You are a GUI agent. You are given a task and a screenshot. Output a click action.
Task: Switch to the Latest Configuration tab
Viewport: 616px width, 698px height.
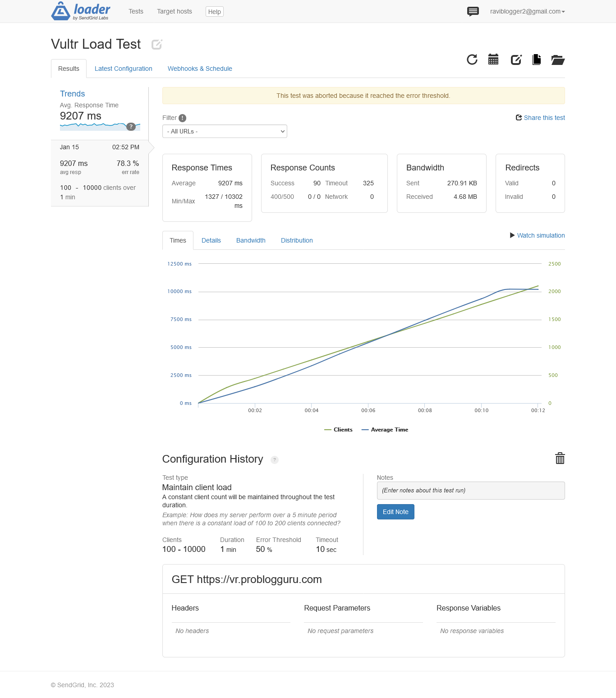(x=123, y=69)
